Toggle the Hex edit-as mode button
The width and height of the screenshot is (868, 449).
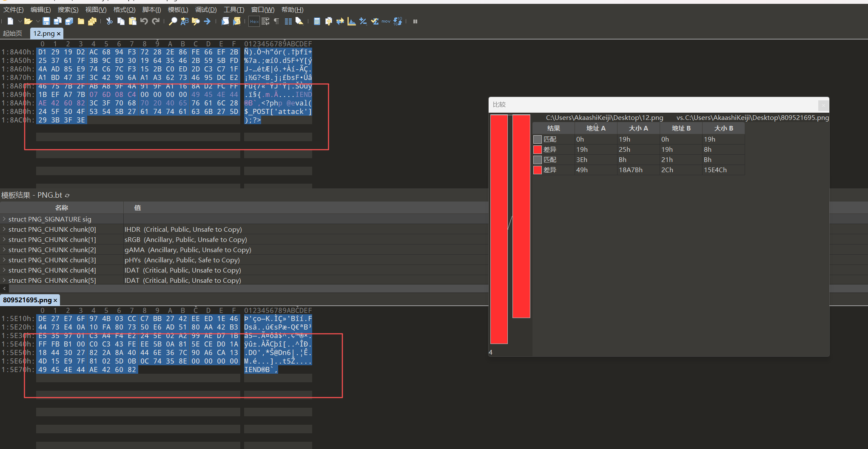click(x=254, y=21)
